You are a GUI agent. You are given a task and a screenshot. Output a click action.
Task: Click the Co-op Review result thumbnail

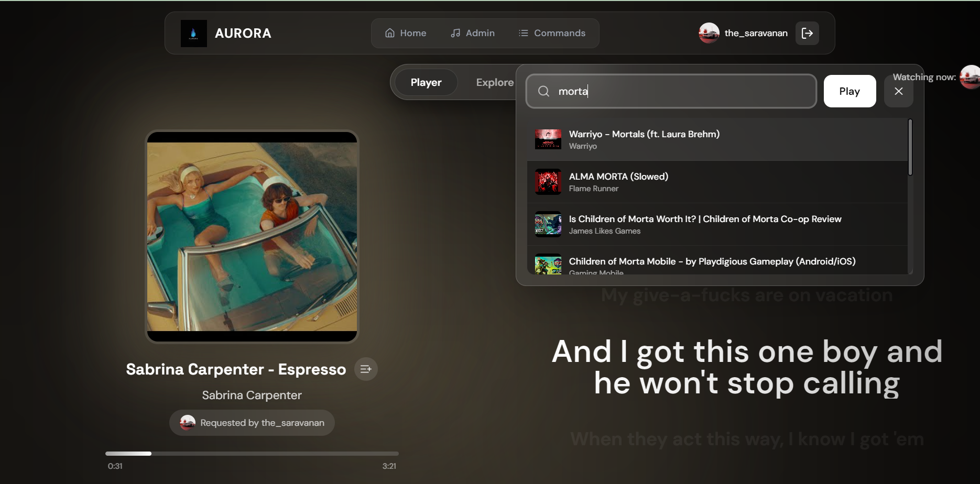click(x=548, y=224)
